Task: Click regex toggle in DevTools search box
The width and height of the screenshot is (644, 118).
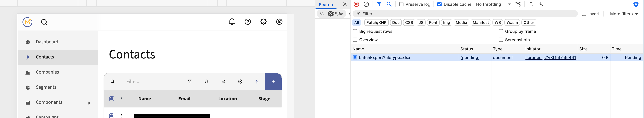Action: [x=336, y=14]
